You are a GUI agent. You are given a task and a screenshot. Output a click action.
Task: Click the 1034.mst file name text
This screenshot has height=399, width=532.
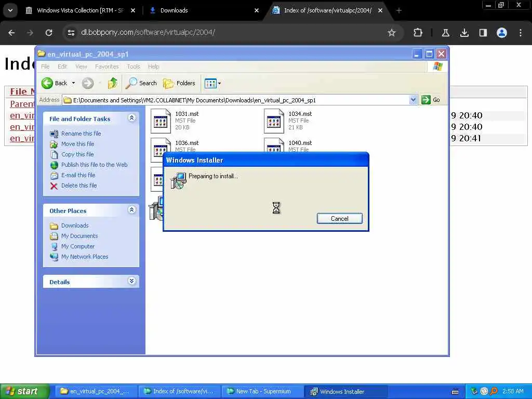pos(300,114)
